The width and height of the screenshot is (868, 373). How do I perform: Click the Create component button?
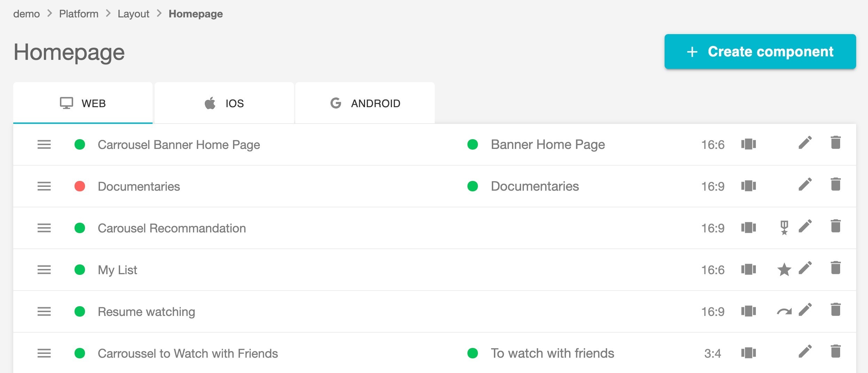(760, 51)
